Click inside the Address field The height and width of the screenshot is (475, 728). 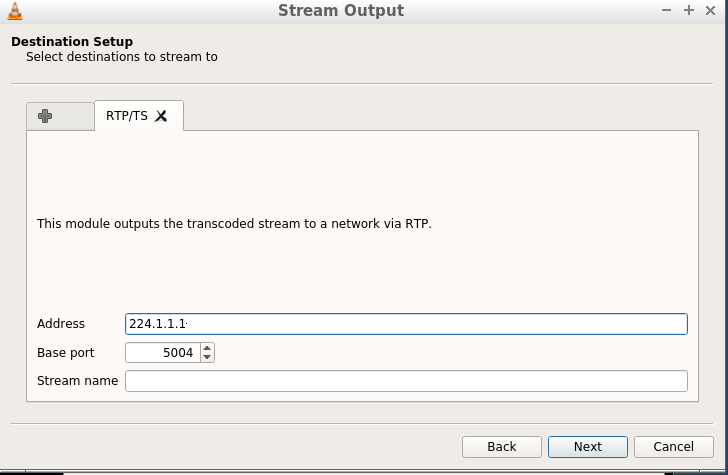coord(406,324)
